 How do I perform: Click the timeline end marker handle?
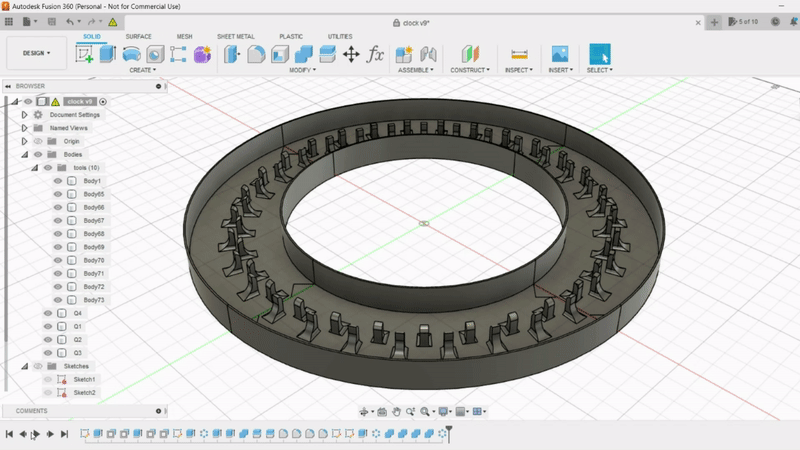coord(449,433)
